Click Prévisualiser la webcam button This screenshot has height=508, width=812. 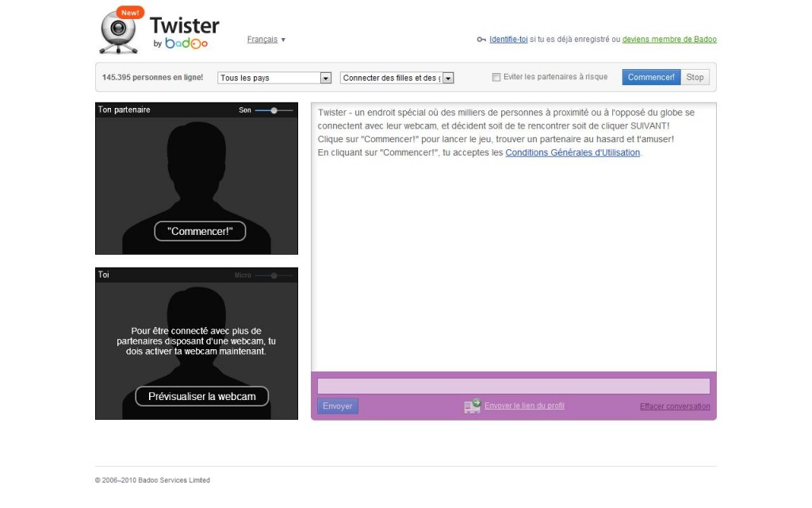pyautogui.click(x=202, y=397)
